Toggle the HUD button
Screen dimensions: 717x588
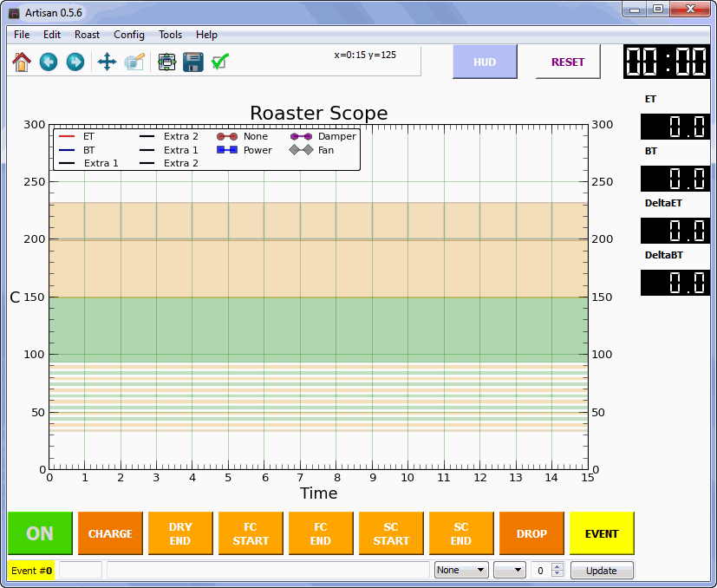tap(485, 62)
